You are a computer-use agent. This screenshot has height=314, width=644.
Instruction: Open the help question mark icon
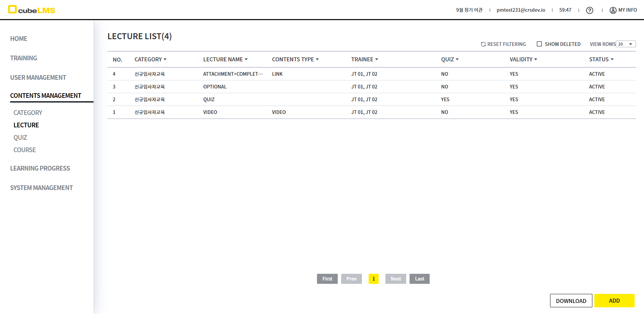[x=589, y=10]
